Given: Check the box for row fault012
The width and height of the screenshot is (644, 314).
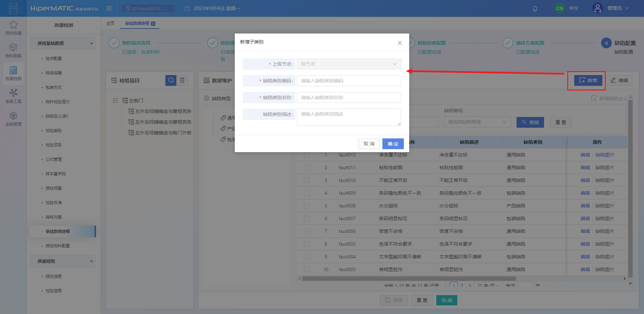Looking at the screenshot, I should pyautogui.click(x=307, y=155).
